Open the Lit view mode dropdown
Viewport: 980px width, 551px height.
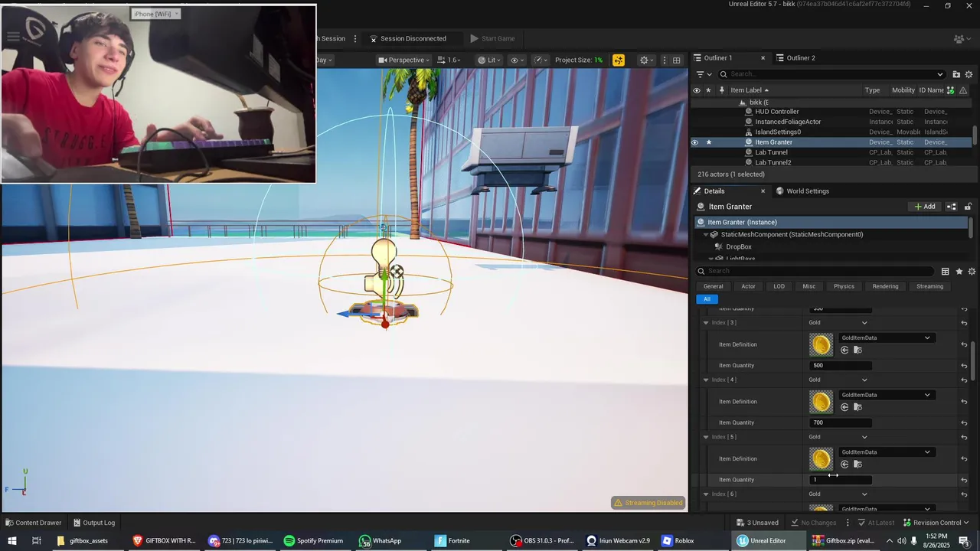coord(489,60)
